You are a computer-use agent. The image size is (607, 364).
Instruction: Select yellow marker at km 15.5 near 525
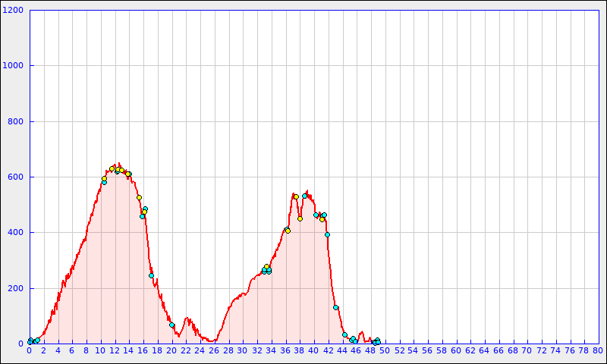(x=139, y=198)
